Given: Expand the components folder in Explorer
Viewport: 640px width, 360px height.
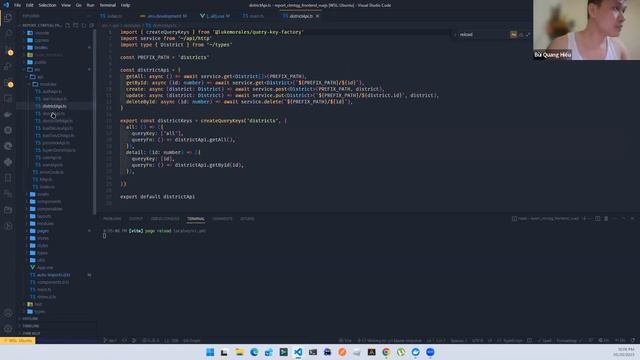Looking at the screenshot, I should pyautogui.click(x=49, y=202).
